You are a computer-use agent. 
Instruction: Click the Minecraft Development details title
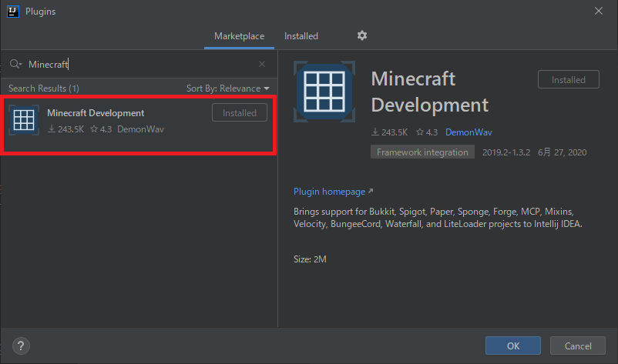(430, 92)
